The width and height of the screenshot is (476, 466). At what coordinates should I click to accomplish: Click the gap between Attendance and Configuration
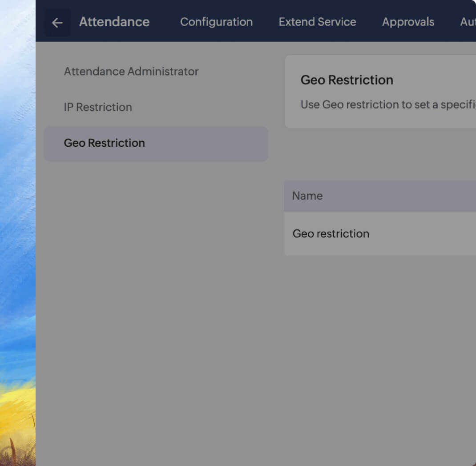pos(165,22)
